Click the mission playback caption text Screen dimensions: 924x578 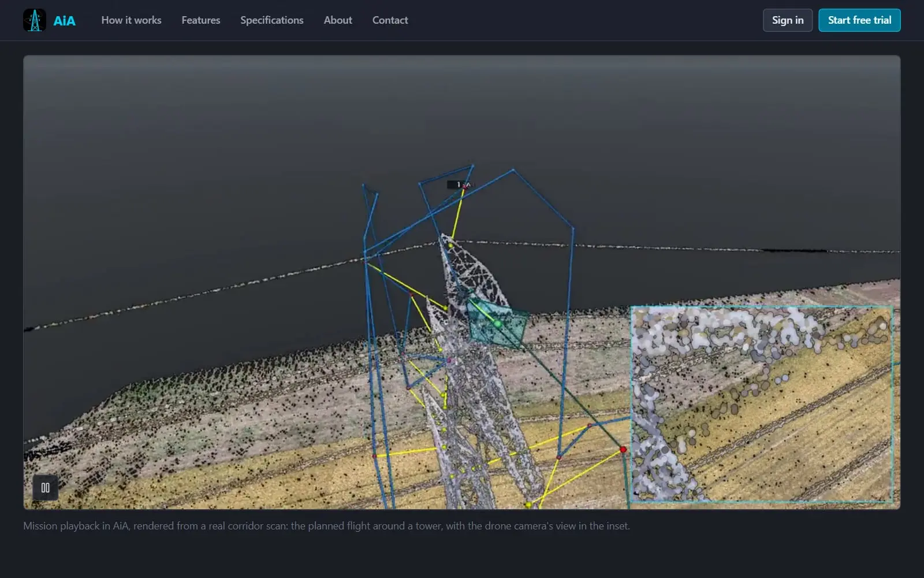pyautogui.click(x=326, y=526)
